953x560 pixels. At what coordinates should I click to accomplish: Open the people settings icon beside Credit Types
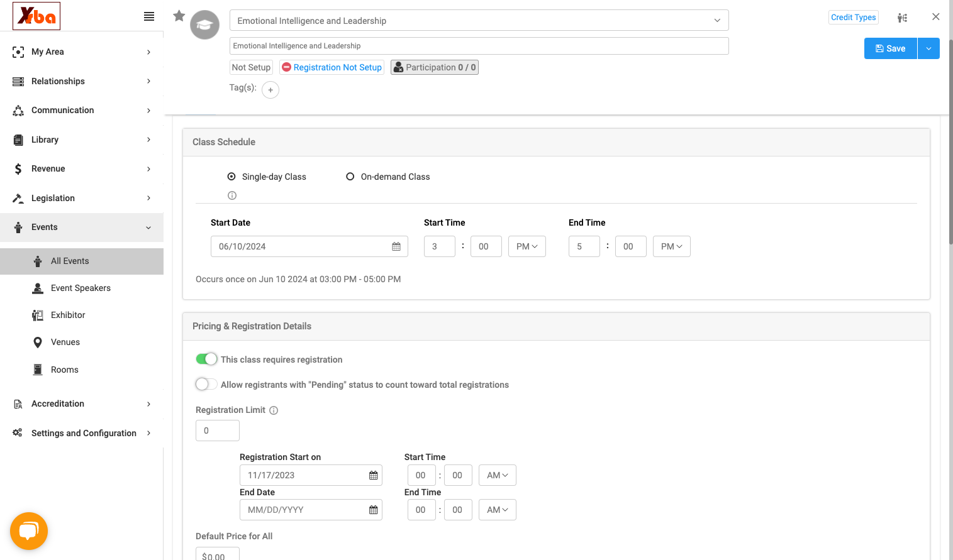pyautogui.click(x=902, y=18)
